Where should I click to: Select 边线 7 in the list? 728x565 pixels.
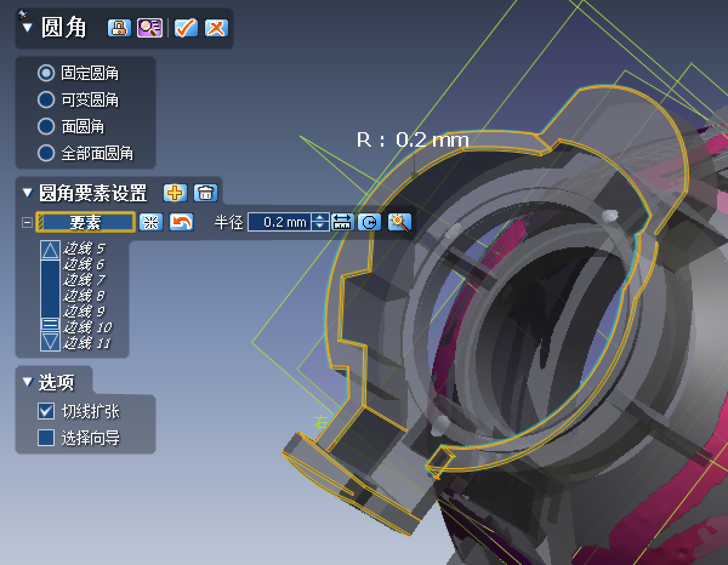84,279
